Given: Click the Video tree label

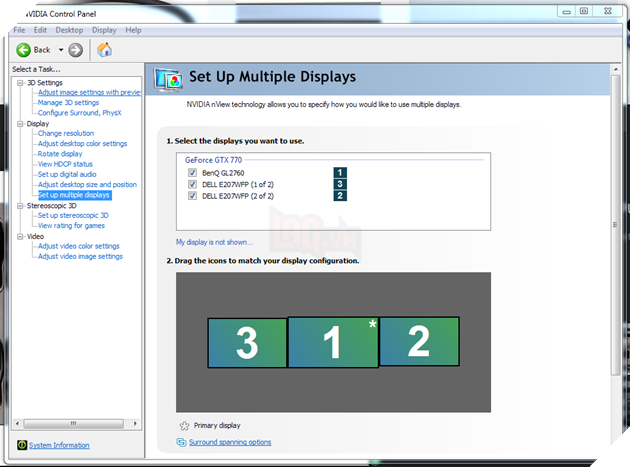Looking at the screenshot, I should click(35, 236).
